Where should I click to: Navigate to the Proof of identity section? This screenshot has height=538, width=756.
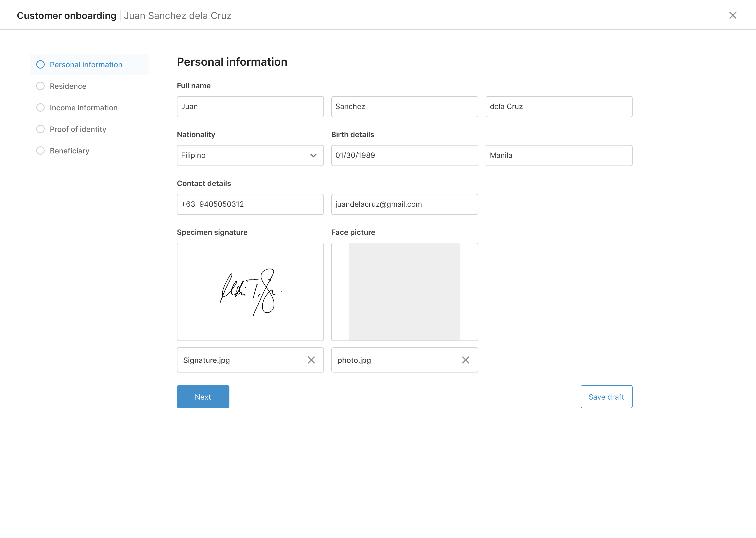[x=78, y=129]
